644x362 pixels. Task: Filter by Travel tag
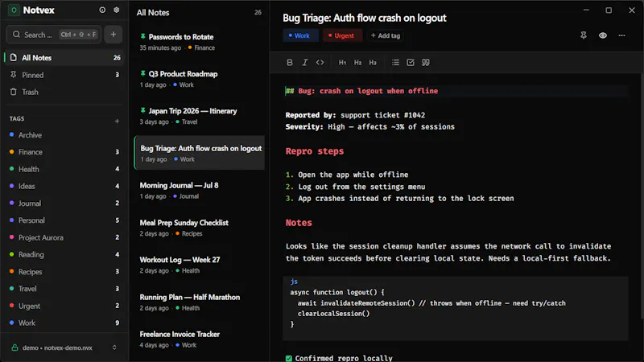click(x=64, y=289)
